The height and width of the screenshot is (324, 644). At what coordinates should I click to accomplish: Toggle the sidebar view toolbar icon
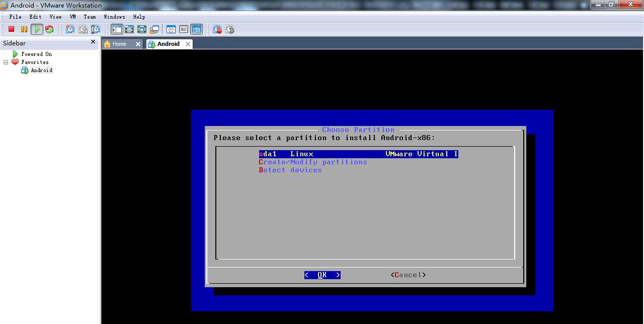click(x=117, y=29)
